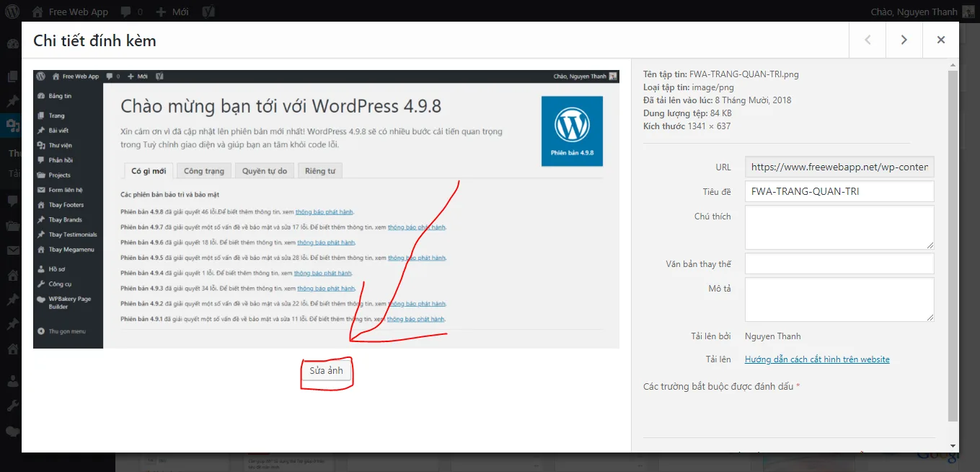The image size is (980, 472).
Task: Open the contact form envelope icon in sidebar
Action: click(12, 250)
